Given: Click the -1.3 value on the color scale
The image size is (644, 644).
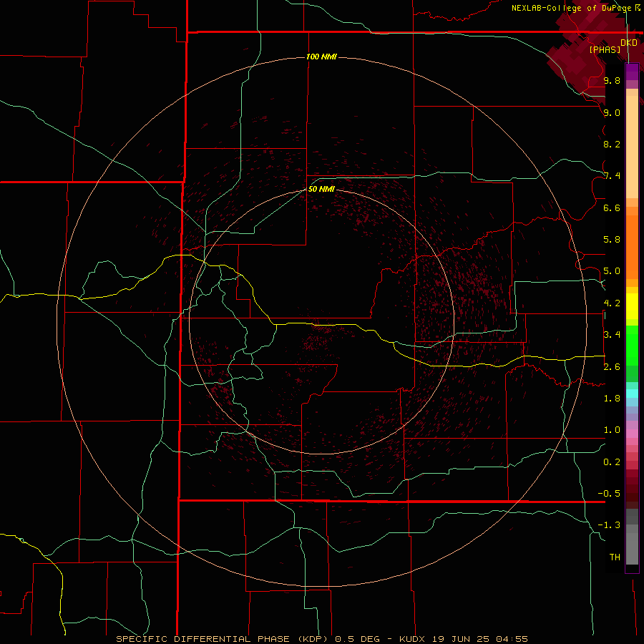Looking at the screenshot, I should (x=609, y=525).
